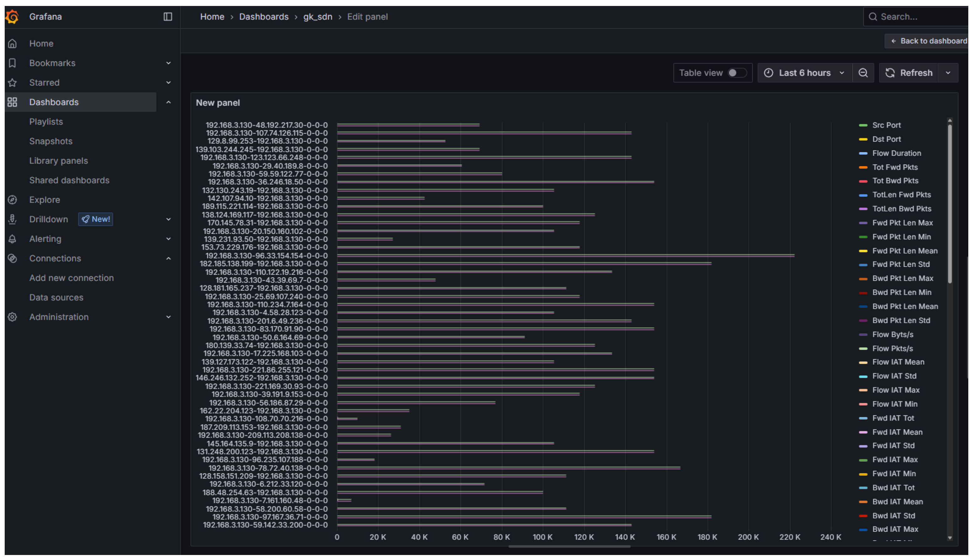
Task: Click the zoom out time range icon
Action: [x=863, y=73]
